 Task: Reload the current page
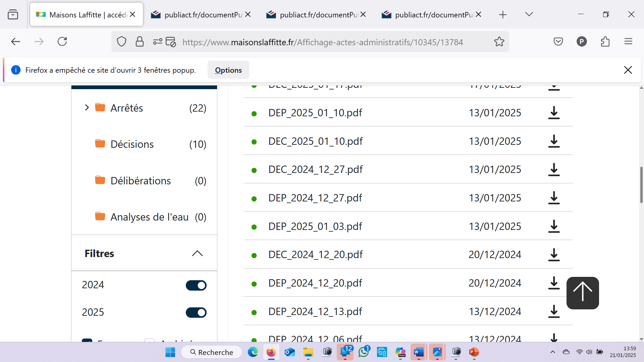[x=62, y=42]
